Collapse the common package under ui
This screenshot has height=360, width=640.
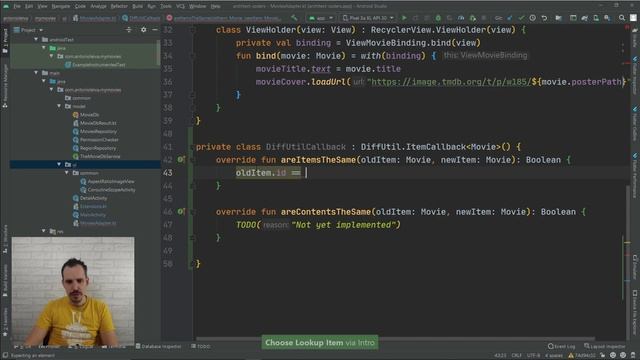pyautogui.click(x=67, y=173)
